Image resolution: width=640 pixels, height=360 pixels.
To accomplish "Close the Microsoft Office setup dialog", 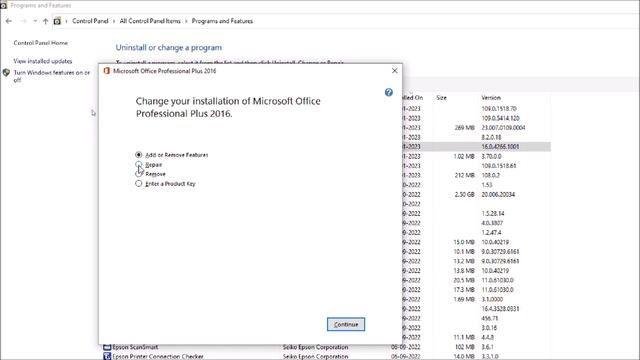I will click(x=394, y=71).
